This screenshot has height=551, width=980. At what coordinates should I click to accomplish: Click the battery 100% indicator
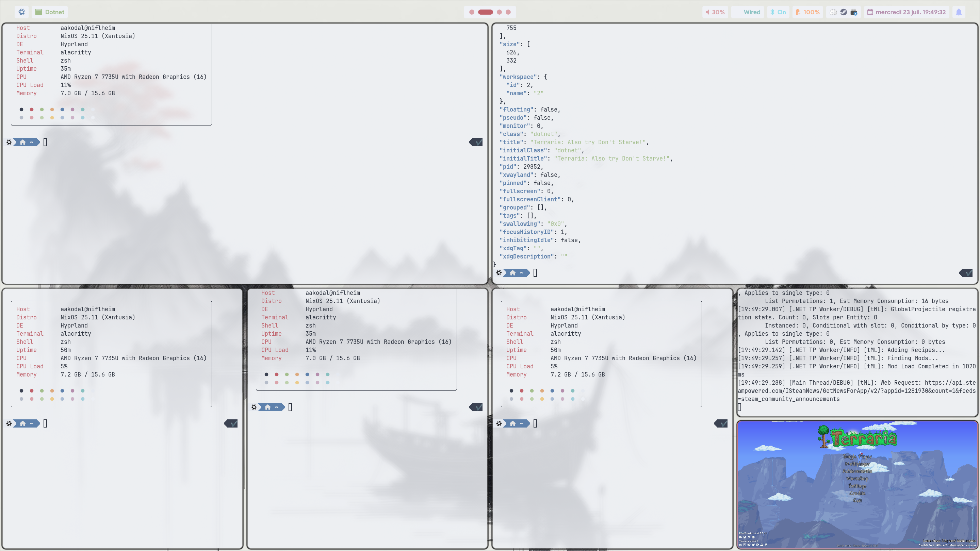click(x=808, y=12)
